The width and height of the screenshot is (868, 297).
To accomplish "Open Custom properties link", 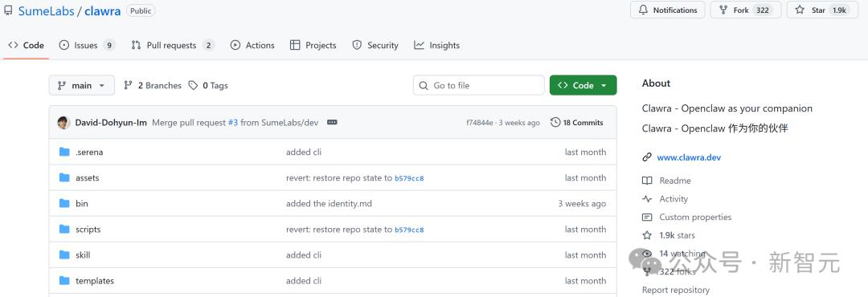I will tap(695, 218).
